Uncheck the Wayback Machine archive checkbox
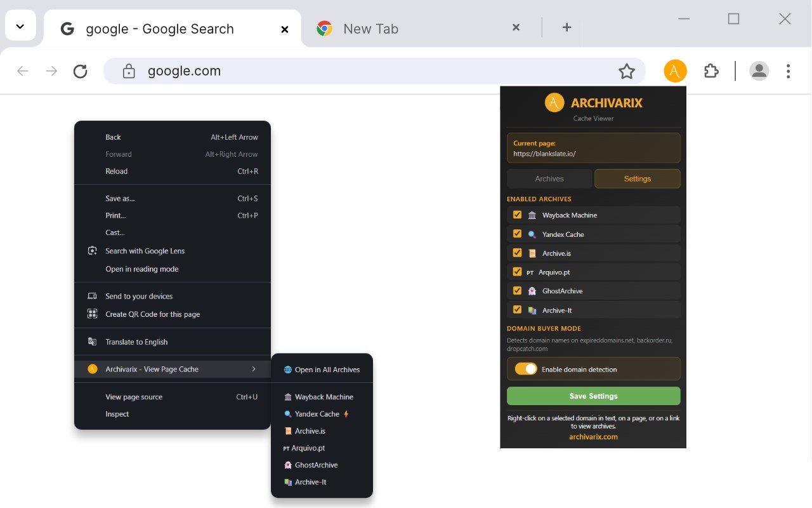The height and width of the screenshot is (508, 812). tap(517, 215)
